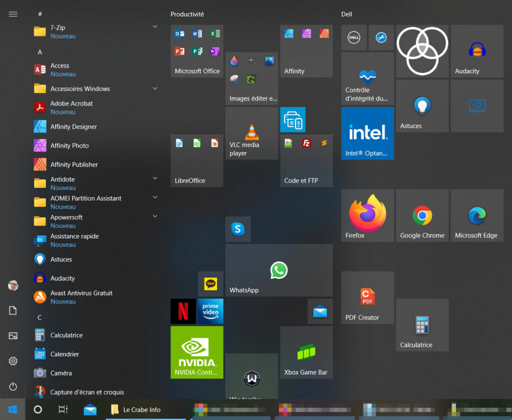Open the WhatsApp tile
The width and height of the screenshot is (512, 420).
279,270
